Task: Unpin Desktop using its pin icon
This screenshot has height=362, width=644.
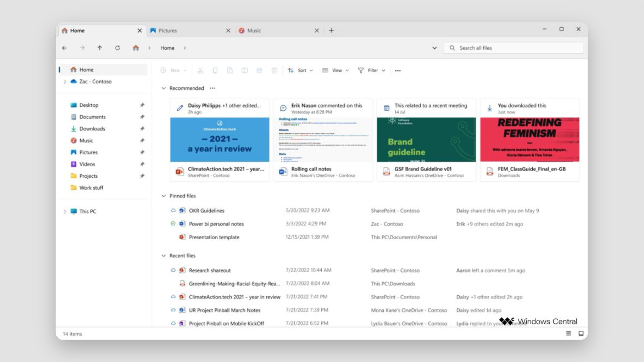Action: tap(142, 105)
